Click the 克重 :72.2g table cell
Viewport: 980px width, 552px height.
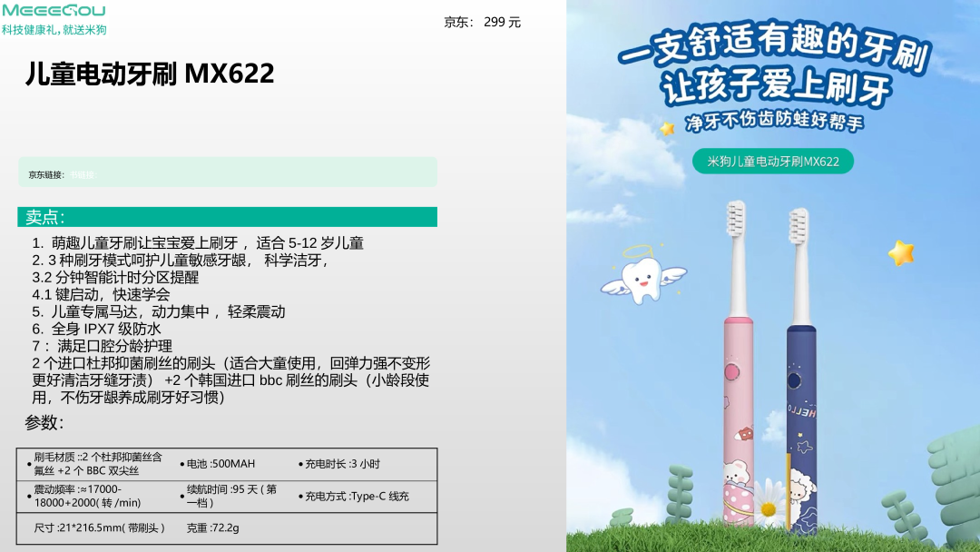(x=212, y=527)
